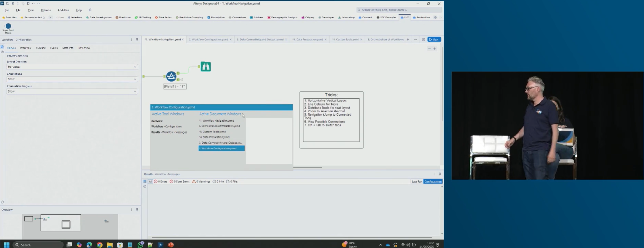Click the Save workflow toolbar icon
The image size is (644, 248).
tap(13, 3)
